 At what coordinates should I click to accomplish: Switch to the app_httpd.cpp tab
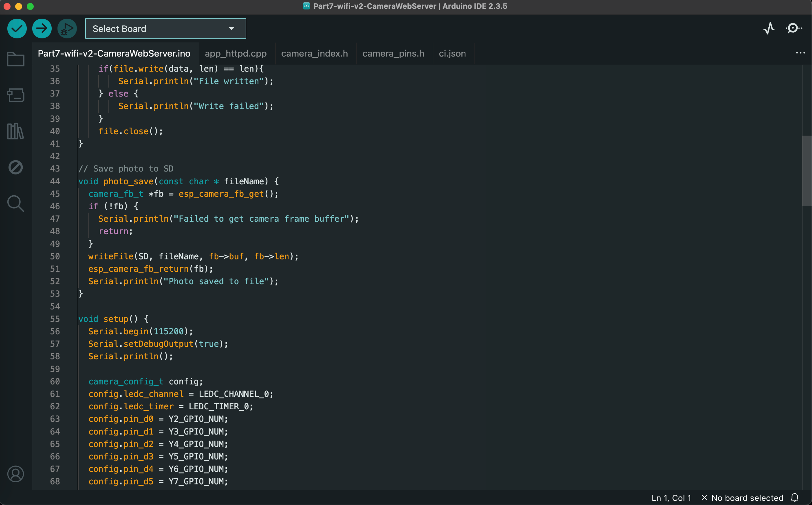point(235,54)
